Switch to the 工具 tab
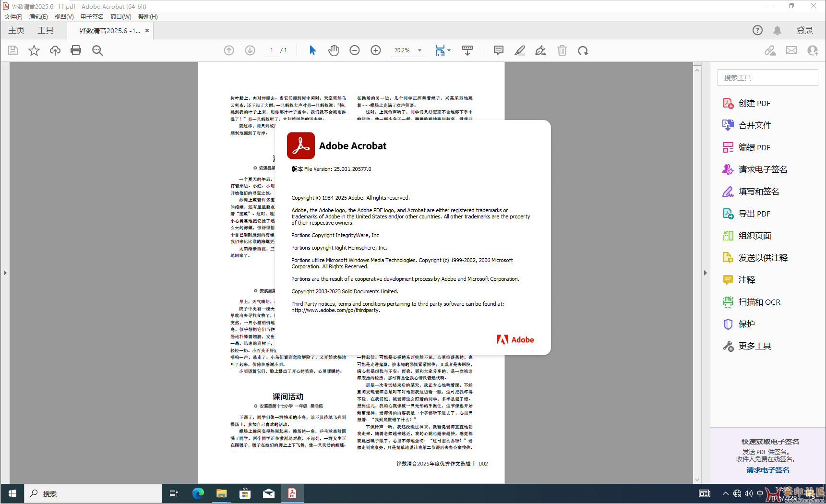This screenshot has height=504, width=826. pyautogui.click(x=46, y=30)
